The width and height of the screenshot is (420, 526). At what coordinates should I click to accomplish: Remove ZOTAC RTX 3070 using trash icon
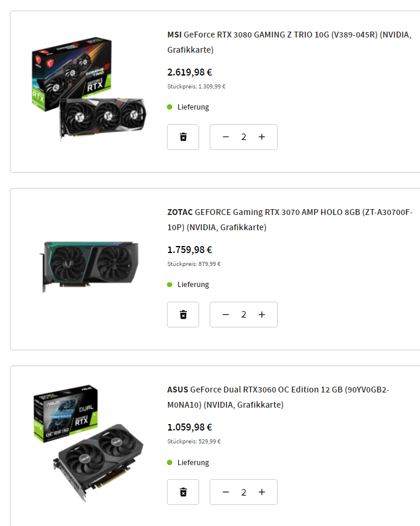(x=183, y=315)
